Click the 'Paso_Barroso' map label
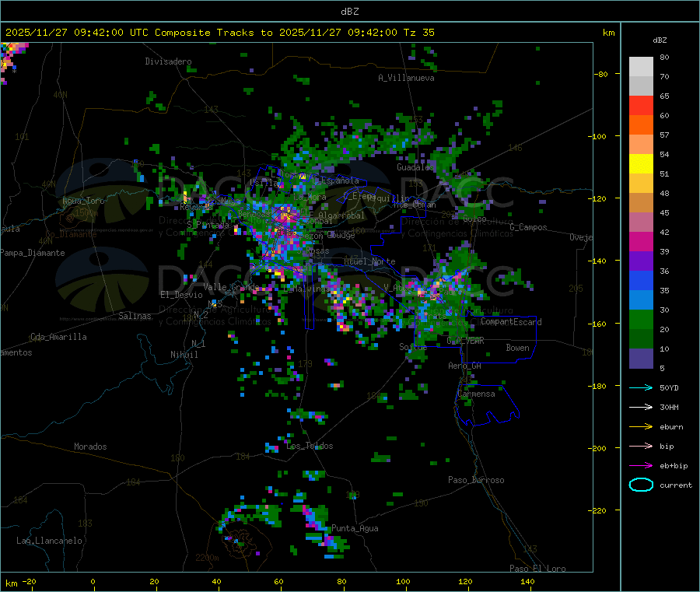Image resolution: width=700 pixels, height=592 pixels. (x=476, y=481)
